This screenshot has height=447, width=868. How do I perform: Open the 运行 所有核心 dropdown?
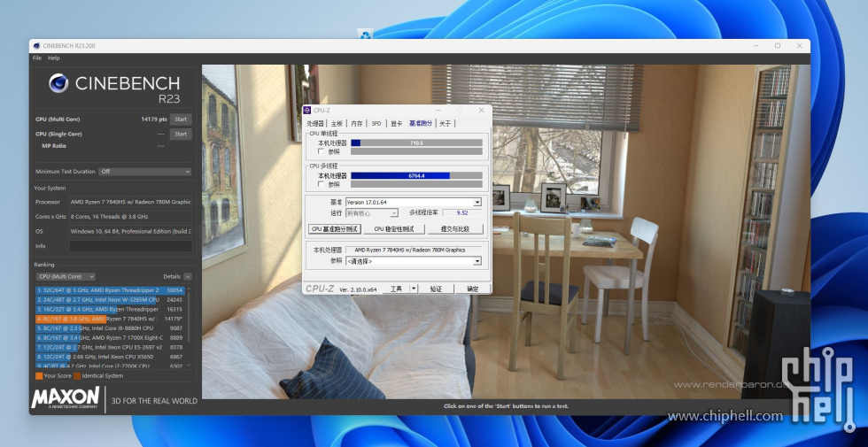[371, 213]
